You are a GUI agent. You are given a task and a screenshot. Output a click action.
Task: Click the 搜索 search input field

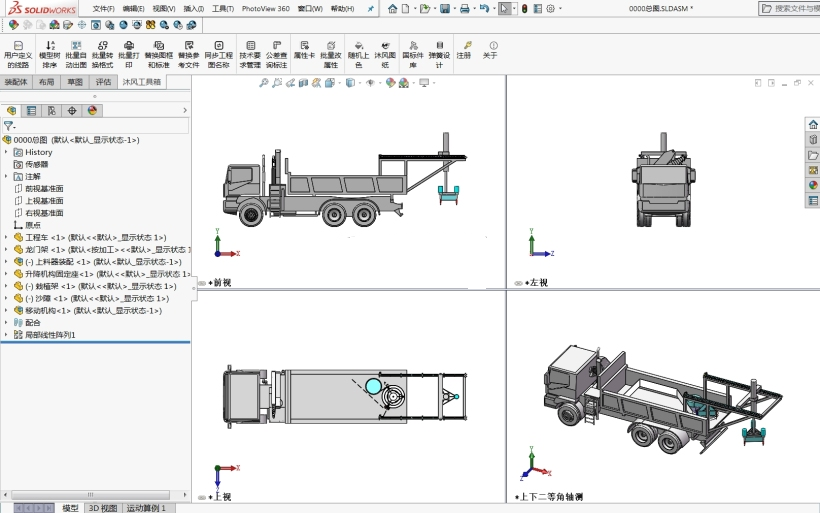(x=792, y=9)
